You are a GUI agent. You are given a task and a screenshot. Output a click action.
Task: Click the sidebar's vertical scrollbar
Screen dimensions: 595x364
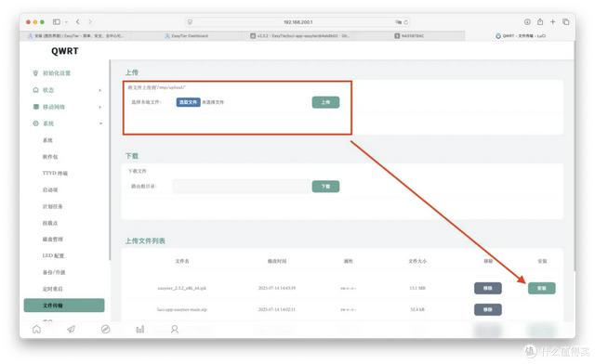[x=110, y=160]
